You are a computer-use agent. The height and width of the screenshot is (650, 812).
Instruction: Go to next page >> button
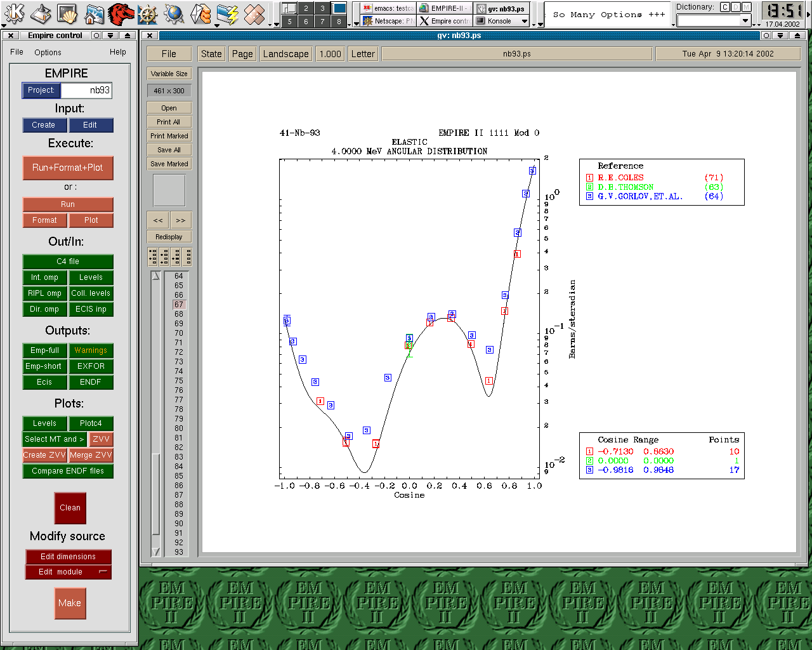(x=181, y=220)
